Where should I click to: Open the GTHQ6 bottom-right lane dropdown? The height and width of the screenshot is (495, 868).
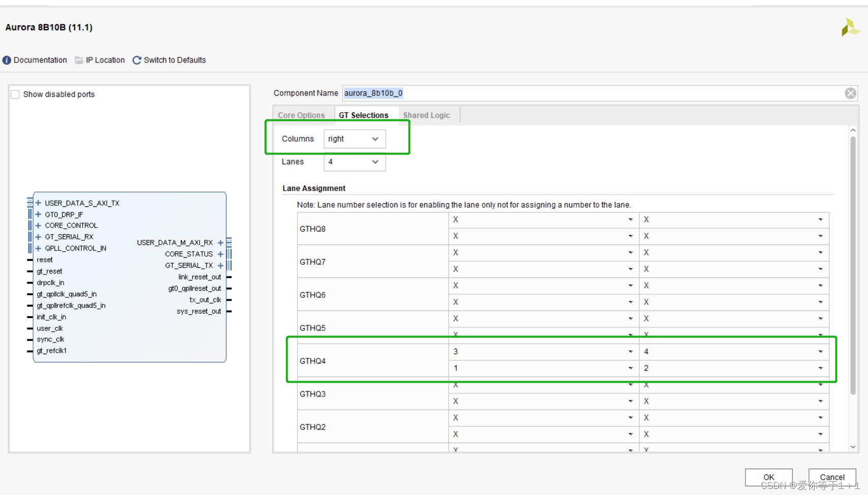(734, 302)
